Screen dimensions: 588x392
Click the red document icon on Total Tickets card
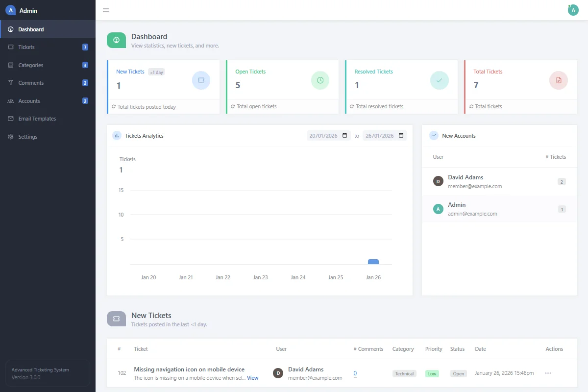tap(558, 80)
